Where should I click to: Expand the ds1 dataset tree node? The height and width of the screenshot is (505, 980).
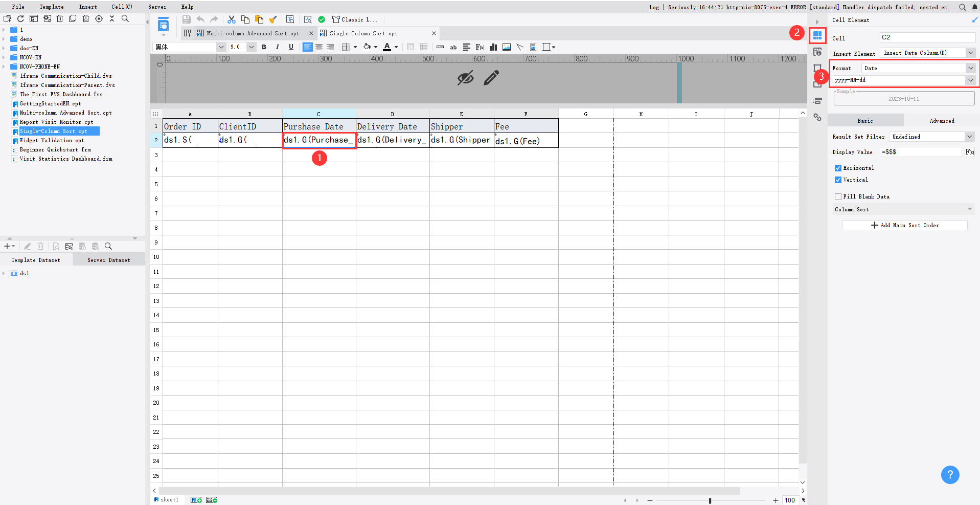(5, 273)
